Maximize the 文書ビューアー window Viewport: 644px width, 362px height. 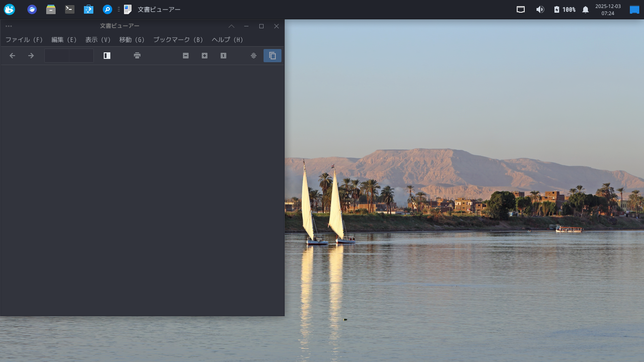point(261,26)
